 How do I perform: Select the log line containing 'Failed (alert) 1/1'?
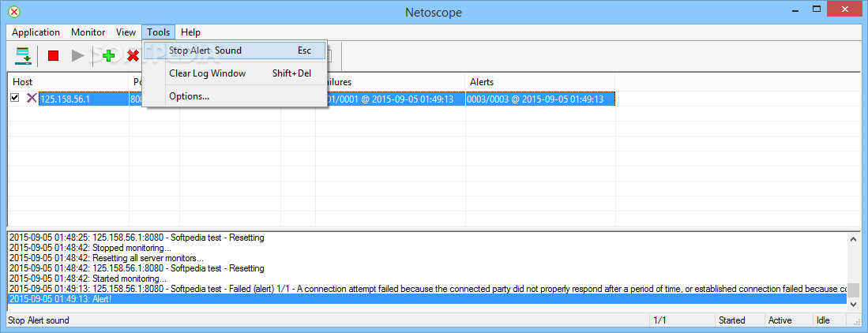[x=427, y=289]
